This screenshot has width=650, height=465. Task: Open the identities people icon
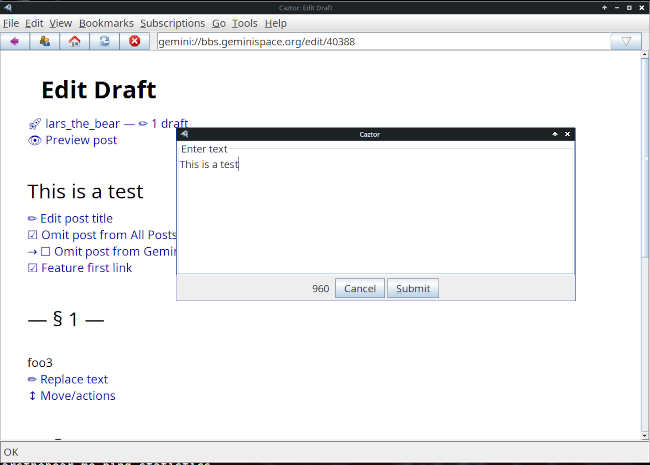[44, 41]
